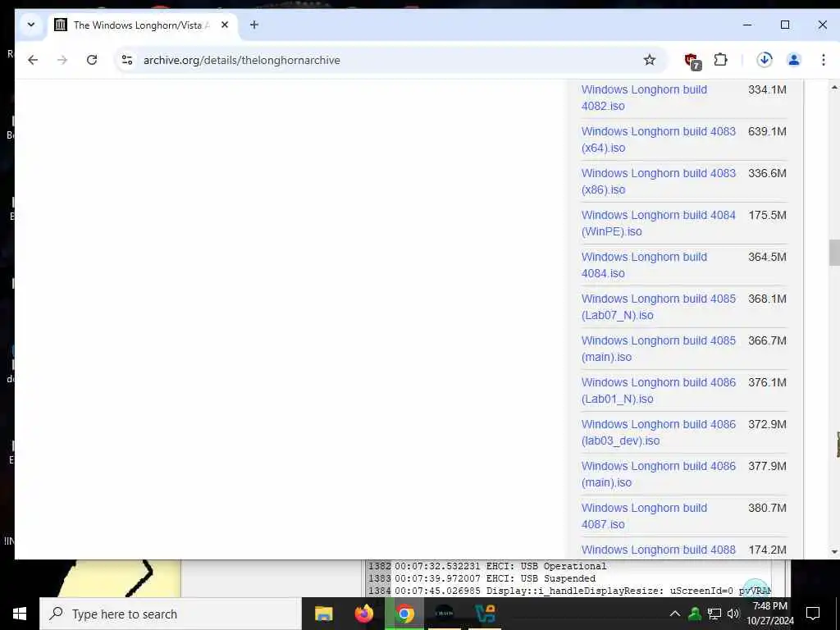The image size is (840, 630).
Task: Close the Windows Longhorn/Vista tab
Action: pyautogui.click(x=225, y=25)
